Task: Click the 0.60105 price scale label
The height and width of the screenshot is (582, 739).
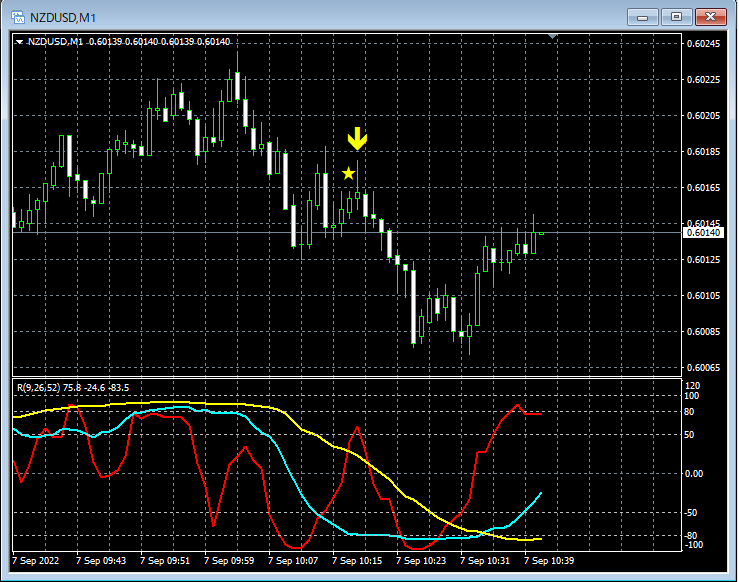Action: pyautogui.click(x=704, y=295)
